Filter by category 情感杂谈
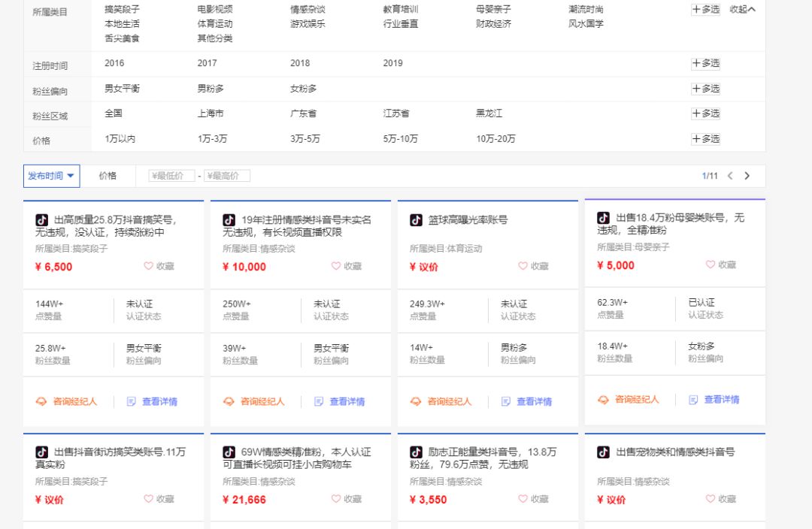 [308, 9]
